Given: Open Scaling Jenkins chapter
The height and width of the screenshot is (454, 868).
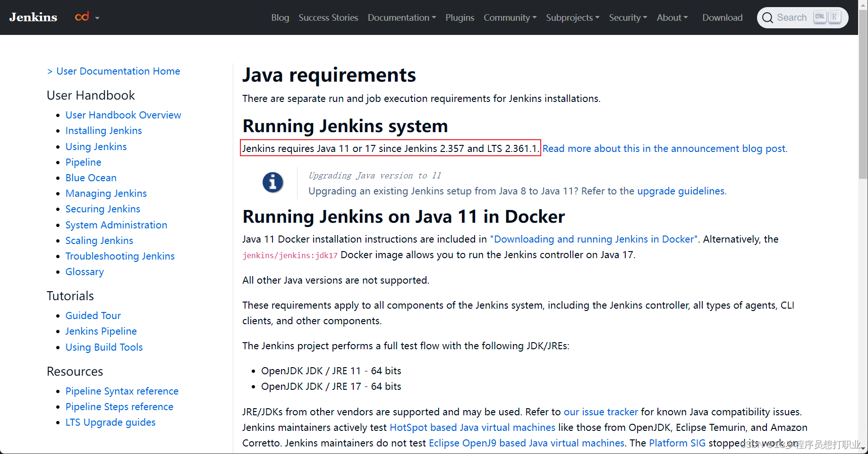Looking at the screenshot, I should coord(99,241).
